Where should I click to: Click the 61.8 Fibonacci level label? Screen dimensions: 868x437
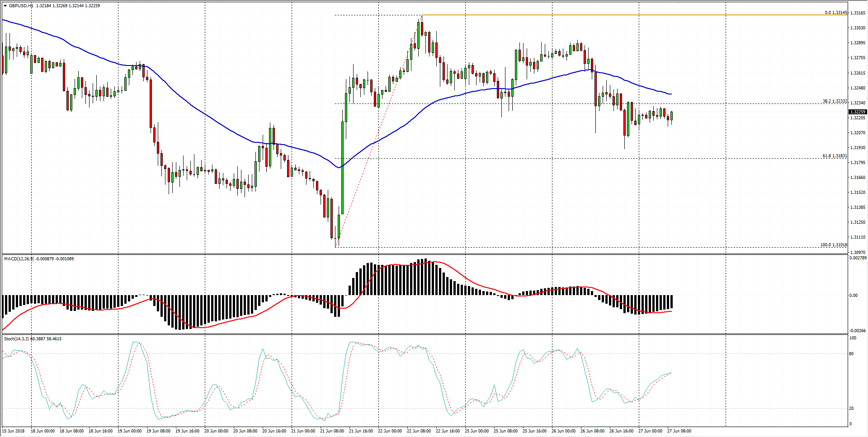coord(835,156)
